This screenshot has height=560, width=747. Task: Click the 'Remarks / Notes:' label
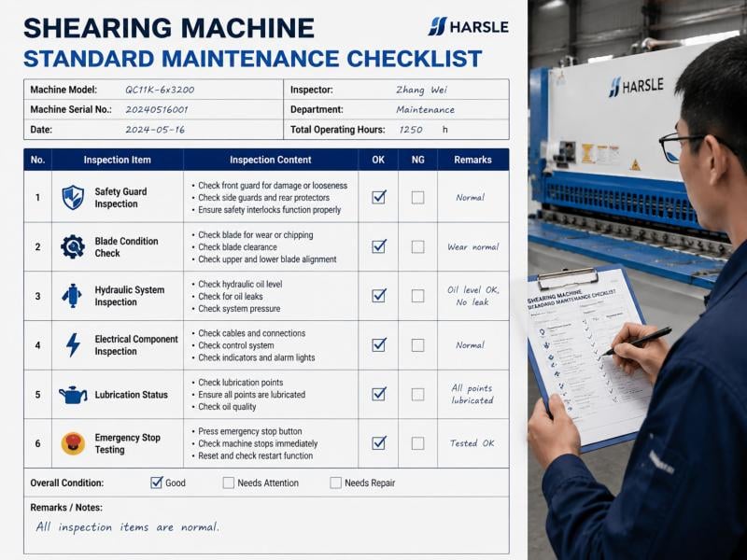(x=66, y=508)
